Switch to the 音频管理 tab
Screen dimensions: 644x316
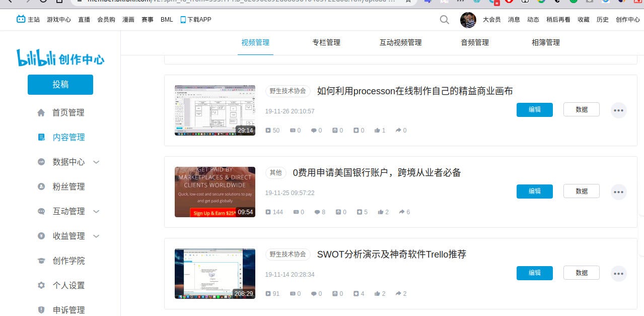475,42
